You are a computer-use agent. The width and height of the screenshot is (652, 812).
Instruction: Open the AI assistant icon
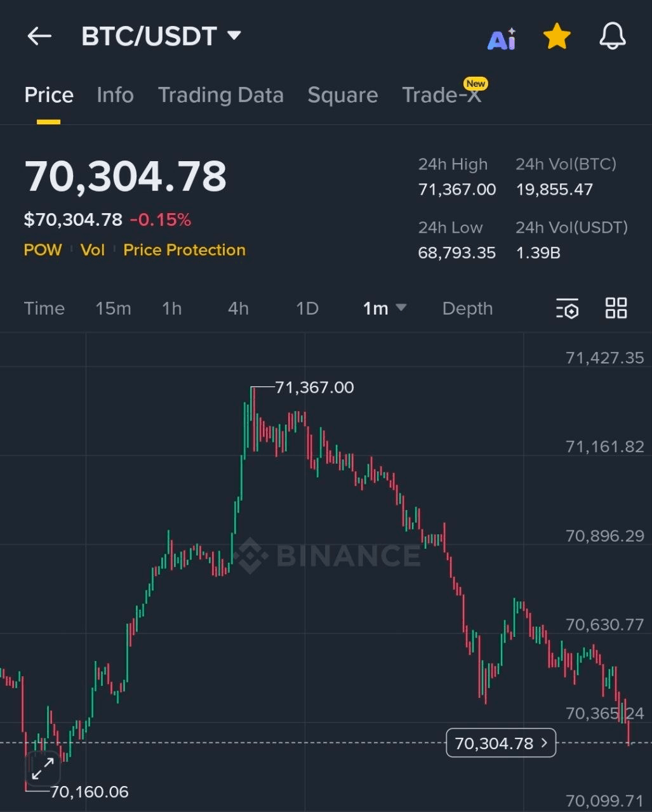click(x=502, y=39)
